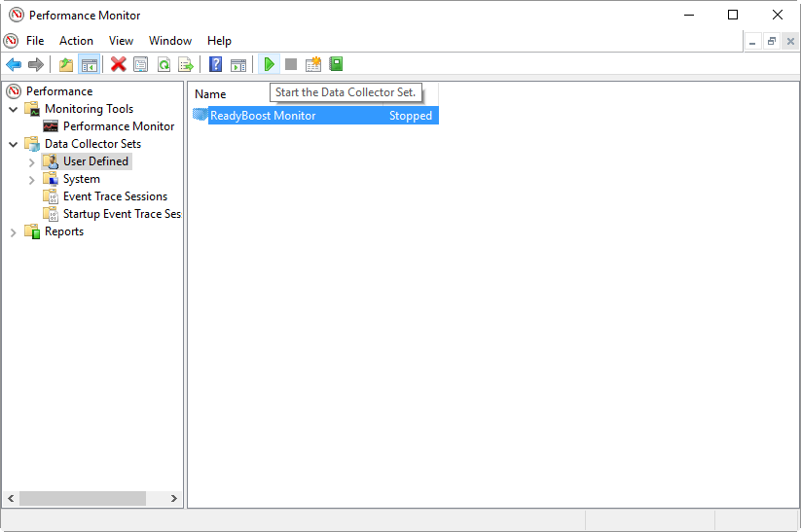The width and height of the screenshot is (801, 532).
Task: Click the blue Help toolbar icon
Action: 216,65
